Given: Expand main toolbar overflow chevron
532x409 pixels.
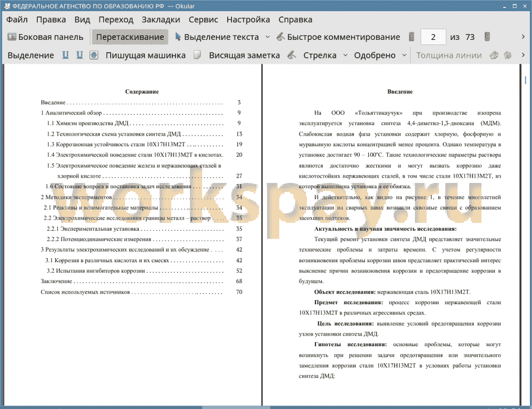Looking at the screenshot, I should [x=523, y=37].
